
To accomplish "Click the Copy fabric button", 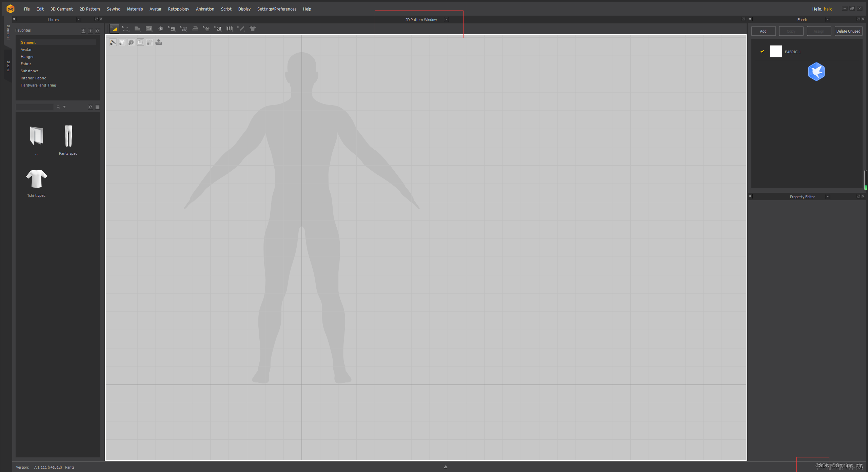I will pos(791,31).
